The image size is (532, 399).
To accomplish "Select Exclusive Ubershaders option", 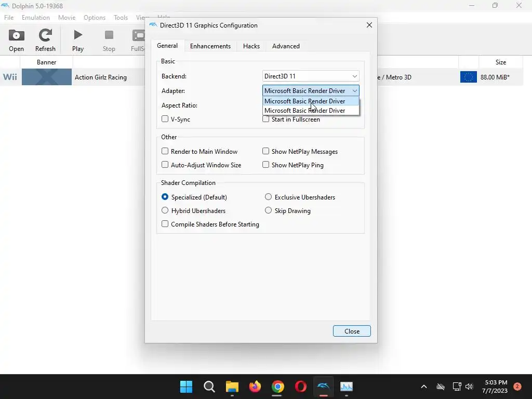I will click(268, 197).
